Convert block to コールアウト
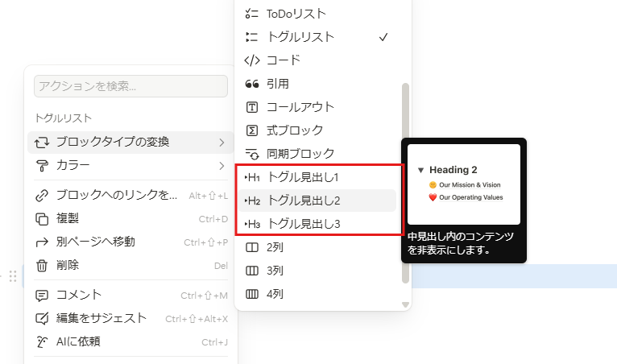 coord(317,107)
